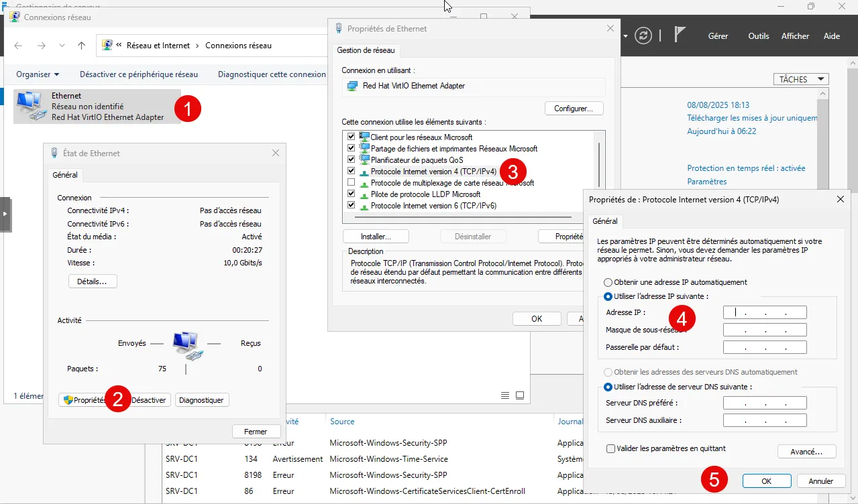Uncheck Client pour les réseaux Microsoft
858x504 pixels.
pos(351,137)
